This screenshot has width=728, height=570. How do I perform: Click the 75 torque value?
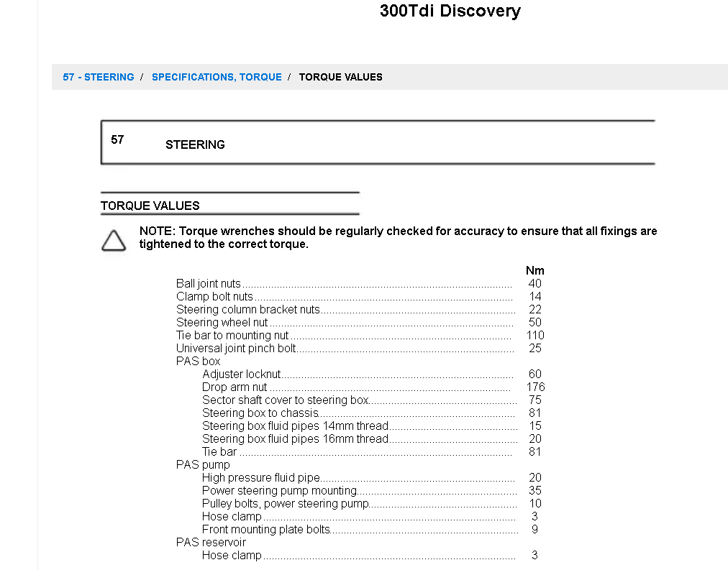(x=535, y=400)
